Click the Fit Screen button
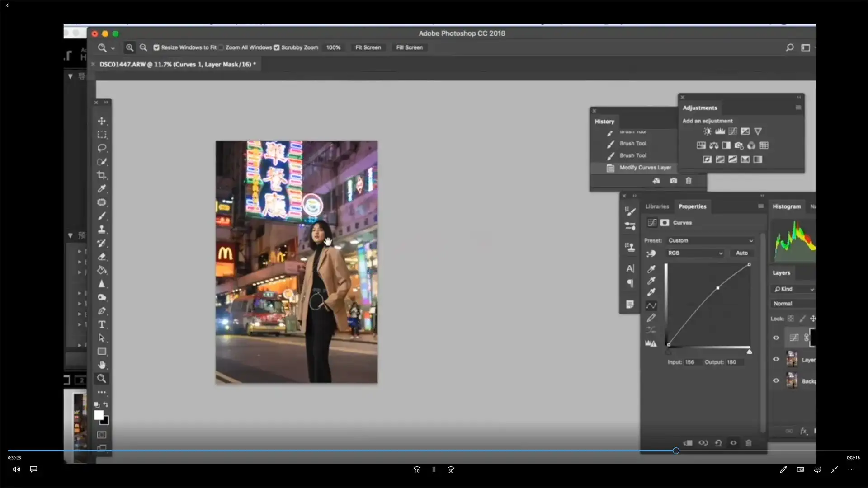868x488 pixels. [368, 47]
